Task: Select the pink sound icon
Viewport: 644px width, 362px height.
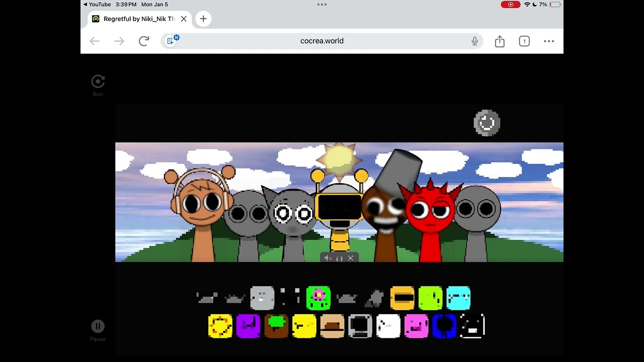Action: point(417,326)
